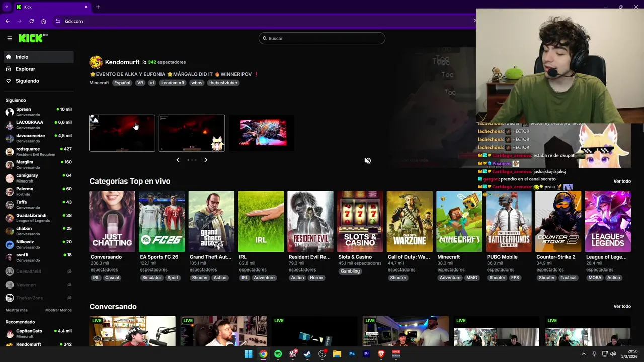Expand following list with Mostrar más

pyautogui.click(x=17, y=310)
